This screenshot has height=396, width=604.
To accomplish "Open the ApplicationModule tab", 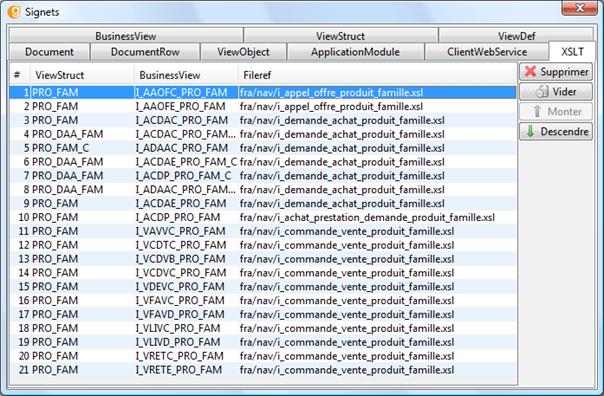I will [355, 52].
